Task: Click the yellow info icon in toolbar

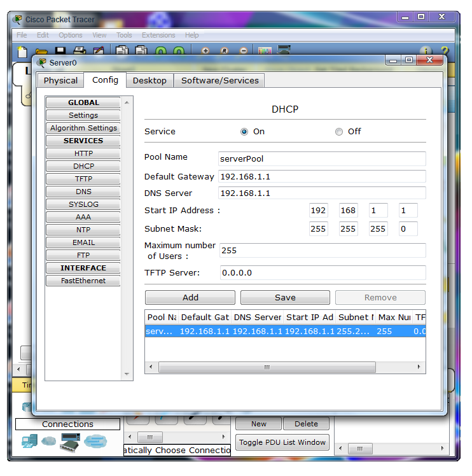Action: [426, 51]
